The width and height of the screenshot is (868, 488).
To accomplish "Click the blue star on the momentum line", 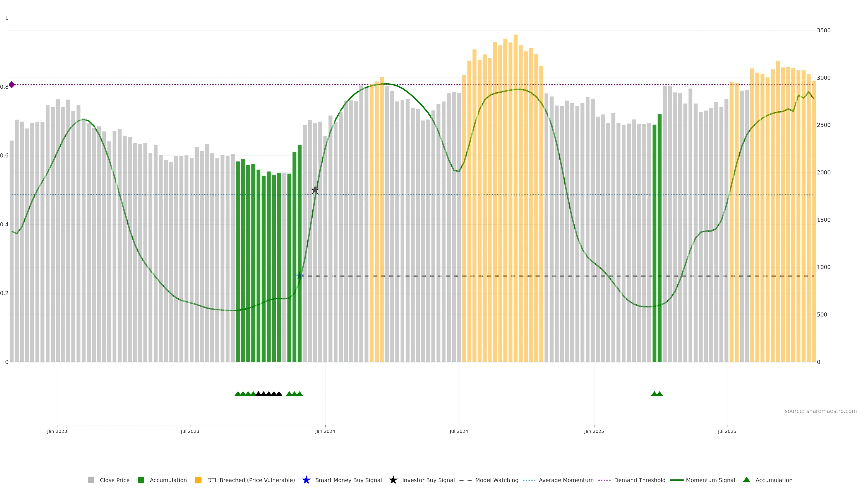I will click(300, 276).
